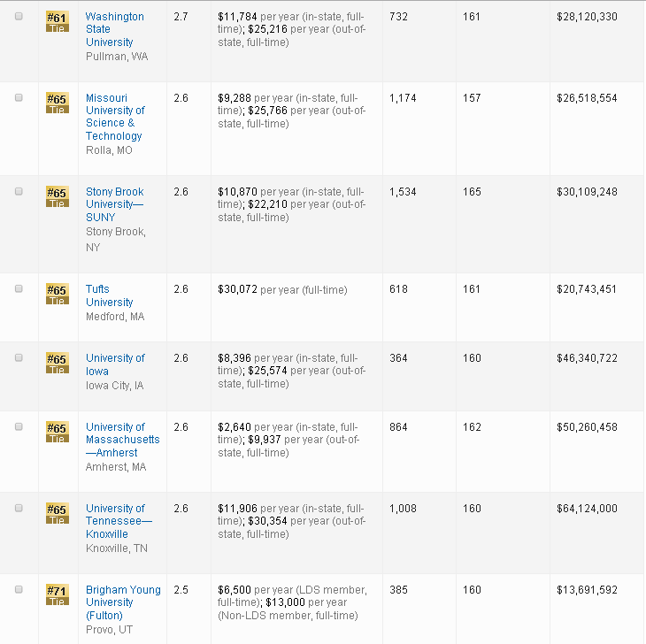Check the Washington State University checkbox

pyautogui.click(x=19, y=17)
